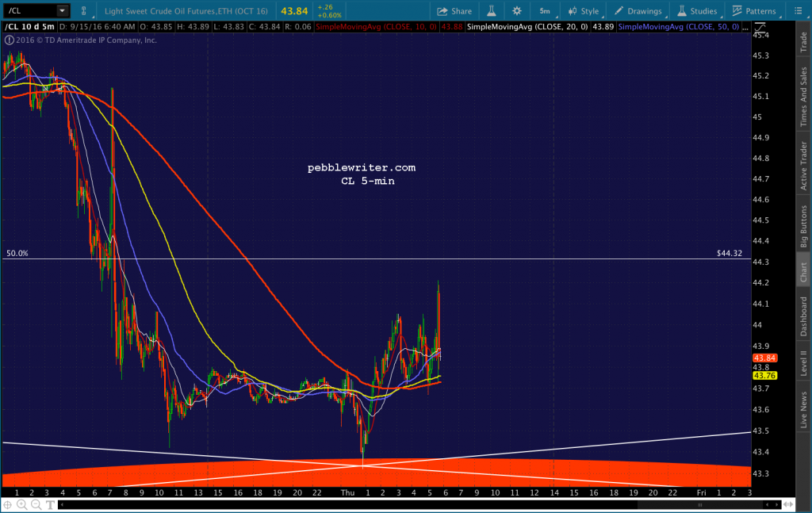Click the CL 5-min annotation text
Image resolution: width=812 pixels, height=513 pixels.
coord(368,182)
